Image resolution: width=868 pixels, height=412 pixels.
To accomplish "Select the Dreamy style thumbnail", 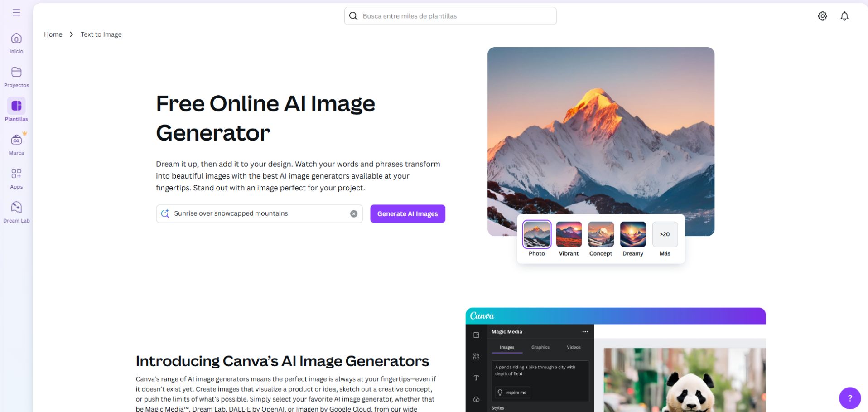I will (633, 234).
